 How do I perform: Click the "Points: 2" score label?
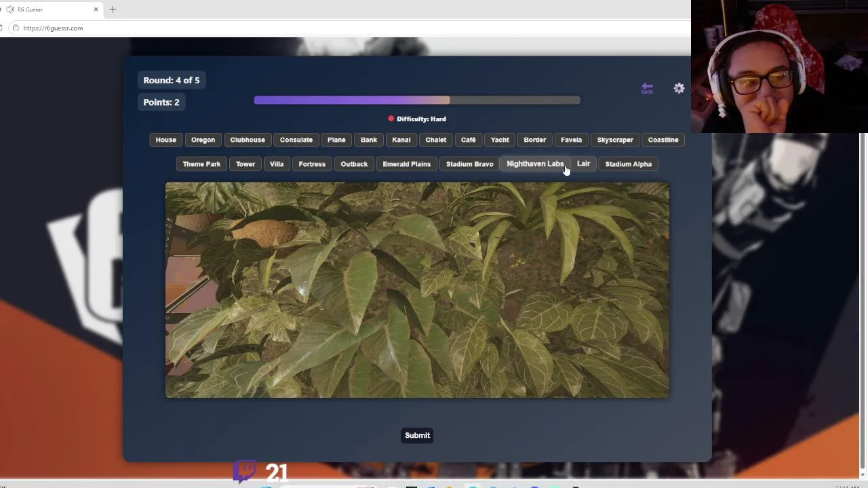(x=161, y=102)
